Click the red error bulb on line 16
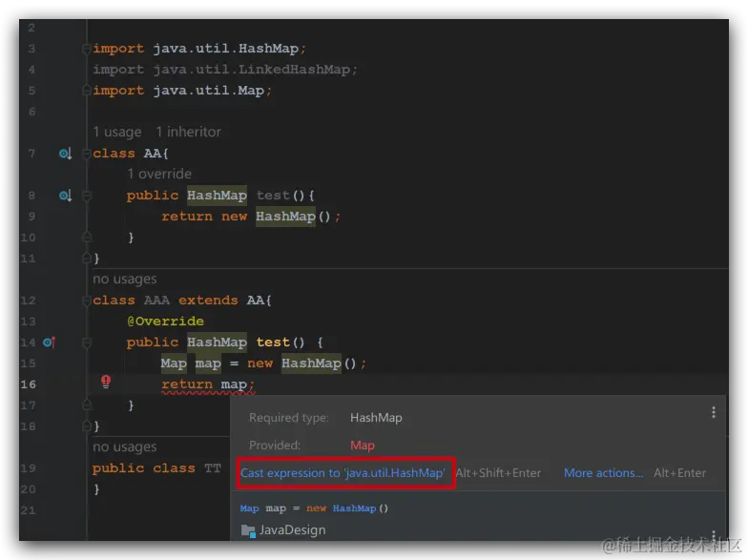 click(106, 382)
